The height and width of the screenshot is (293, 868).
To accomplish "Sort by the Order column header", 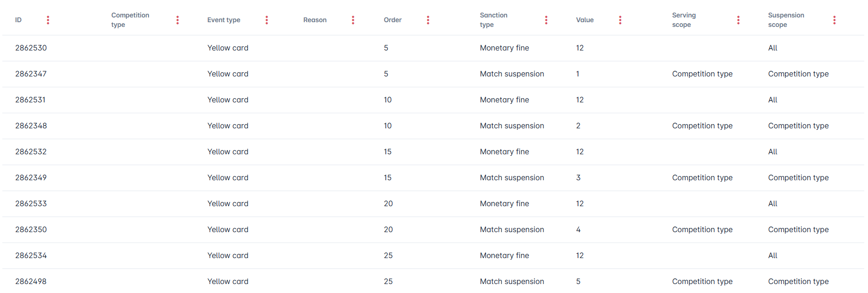I will (x=392, y=20).
